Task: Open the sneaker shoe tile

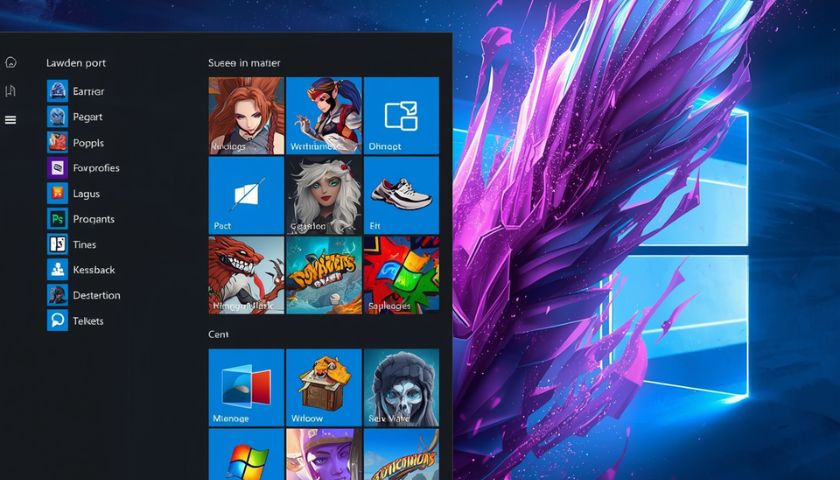Action: click(x=401, y=195)
